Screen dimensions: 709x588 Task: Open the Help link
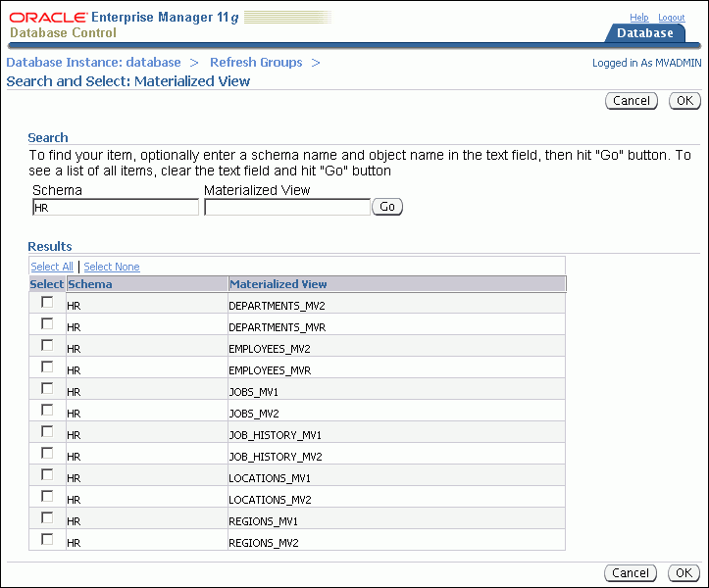(x=638, y=18)
